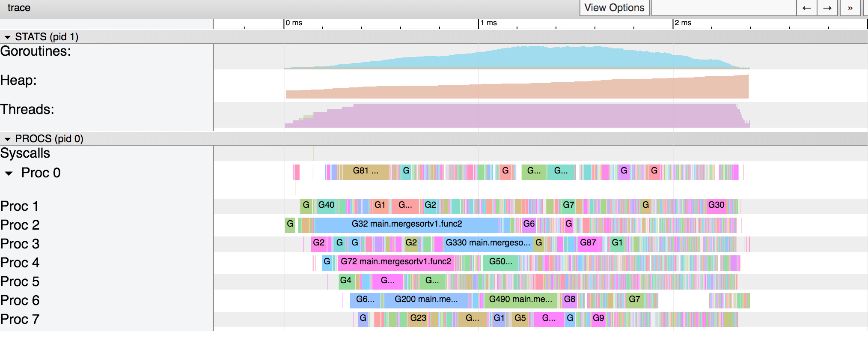Viewport: 868px width, 341px height.
Task: Focus the search field beside View Options
Action: tap(724, 8)
